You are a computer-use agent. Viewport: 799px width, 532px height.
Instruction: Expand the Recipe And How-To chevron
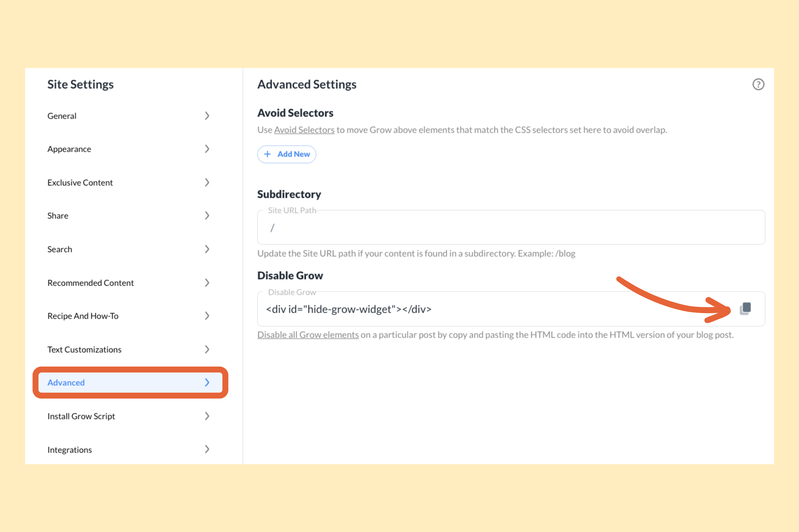(x=207, y=316)
